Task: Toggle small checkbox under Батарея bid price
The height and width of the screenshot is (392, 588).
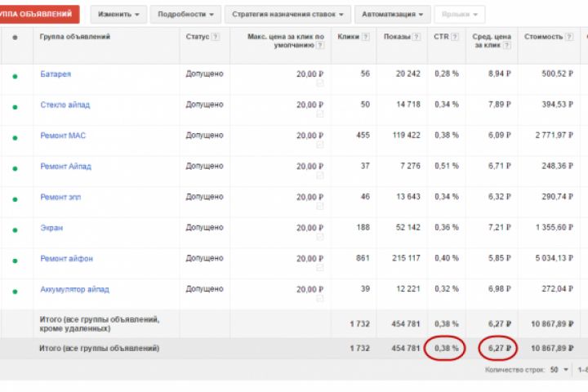Action: tap(320, 84)
